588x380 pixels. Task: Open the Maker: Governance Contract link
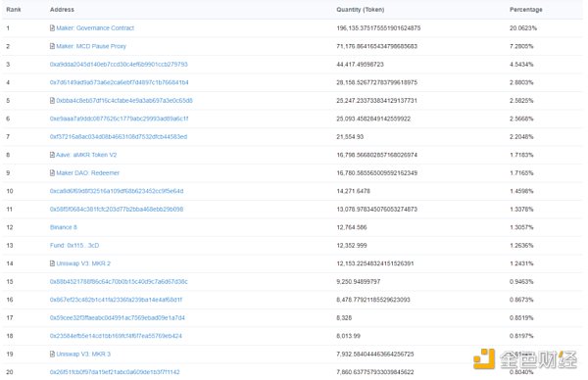pos(95,28)
